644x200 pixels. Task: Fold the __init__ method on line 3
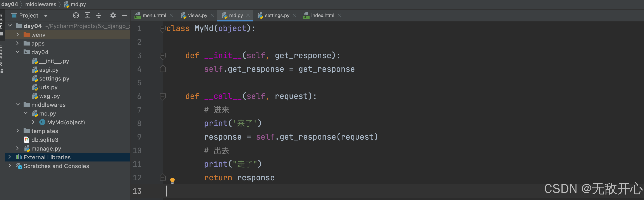click(163, 56)
